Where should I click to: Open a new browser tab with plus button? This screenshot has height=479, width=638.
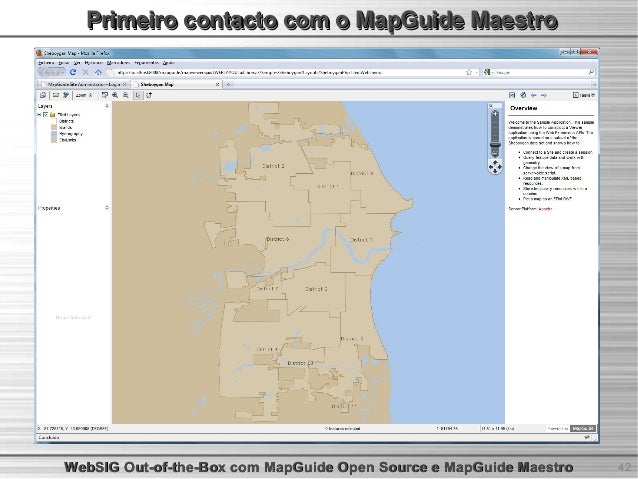click(x=229, y=84)
